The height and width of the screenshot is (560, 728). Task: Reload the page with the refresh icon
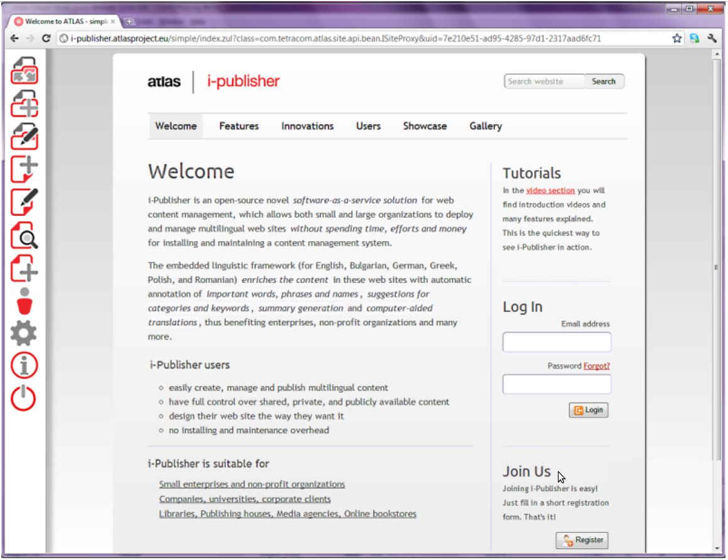[x=46, y=38]
